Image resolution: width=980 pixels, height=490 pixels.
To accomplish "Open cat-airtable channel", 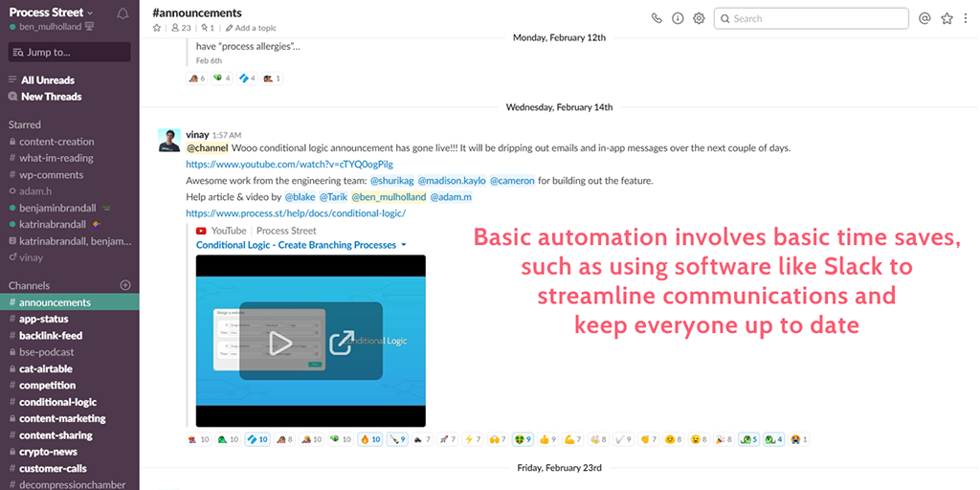I will (46, 368).
